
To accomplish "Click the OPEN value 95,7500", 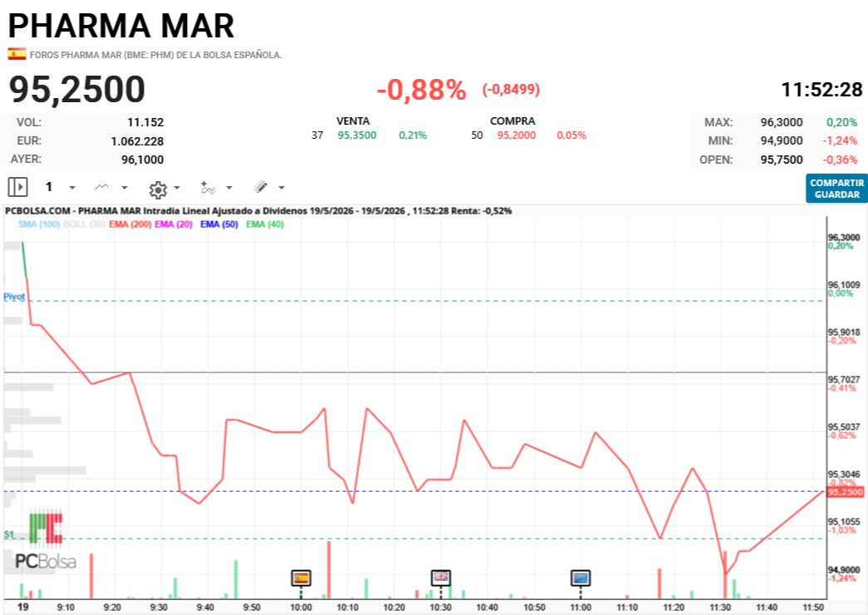I will click(781, 160).
